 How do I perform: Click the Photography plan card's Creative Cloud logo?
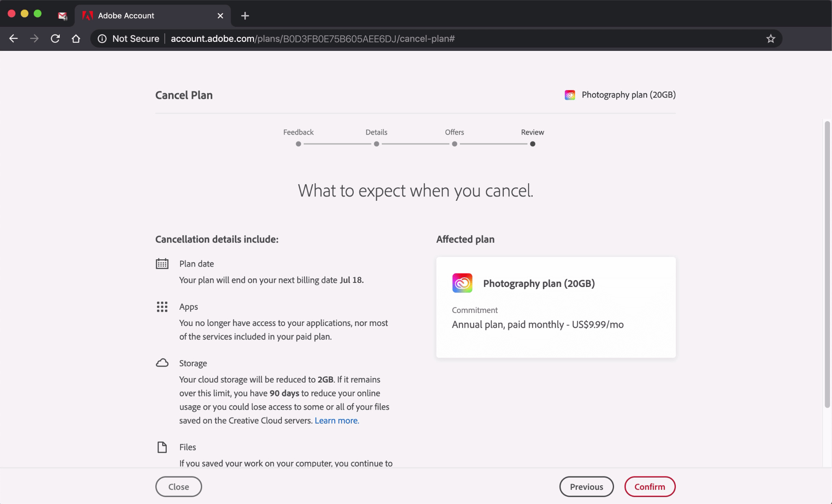[x=462, y=283]
